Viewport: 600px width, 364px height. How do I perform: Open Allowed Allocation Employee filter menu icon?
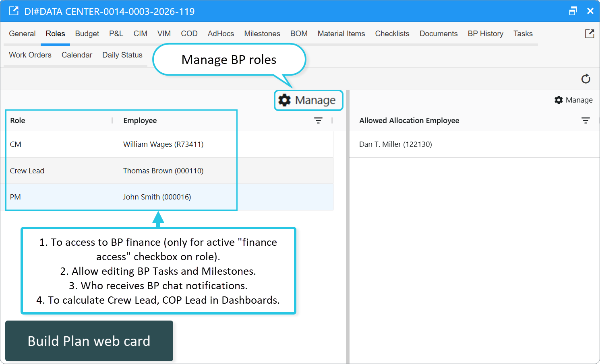(586, 121)
